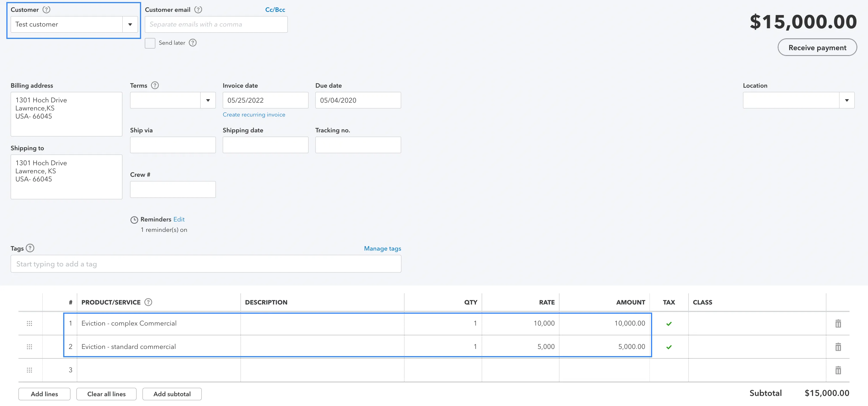
Task: Click the Tags input field
Action: pyautogui.click(x=206, y=264)
